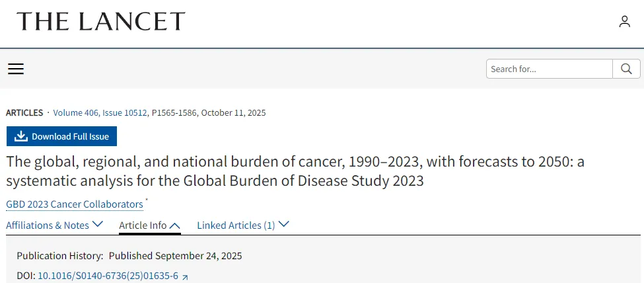Open the Volume 406 link

tap(75, 113)
